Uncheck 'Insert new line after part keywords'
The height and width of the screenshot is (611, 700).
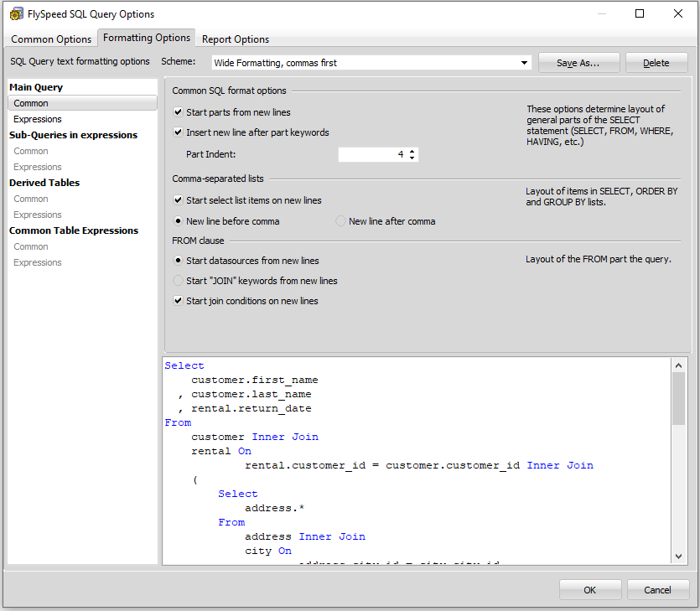pyautogui.click(x=178, y=132)
